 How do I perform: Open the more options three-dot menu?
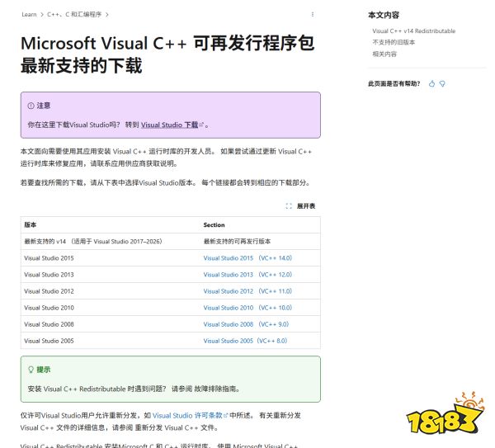click(313, 15)
